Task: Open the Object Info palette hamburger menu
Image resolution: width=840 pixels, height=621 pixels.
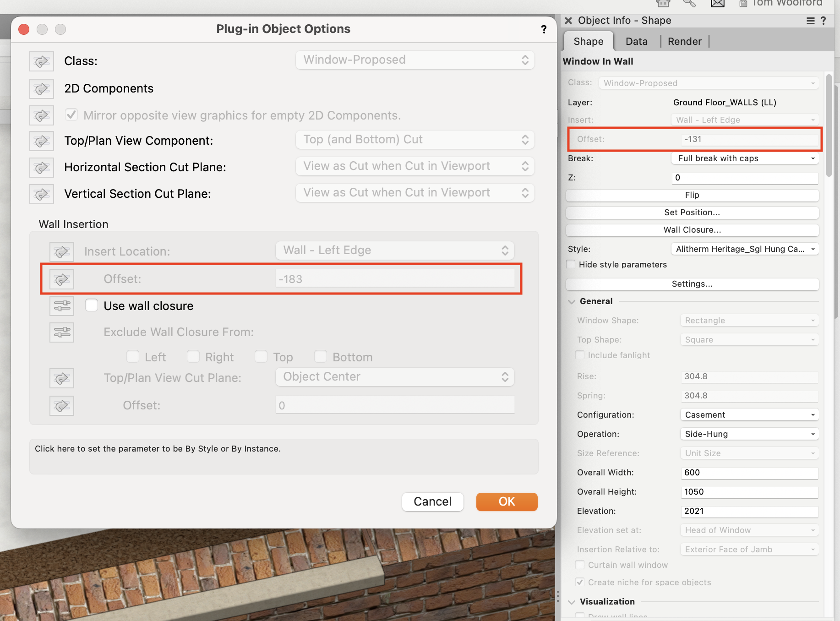Action: coord(810,21)
